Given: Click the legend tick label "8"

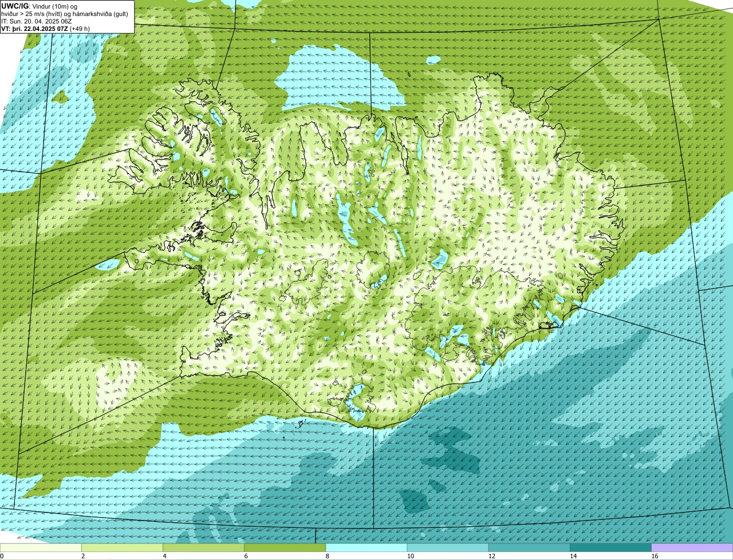Looking at the screenshot, I should pyautogui.click(x=327, y=556).
